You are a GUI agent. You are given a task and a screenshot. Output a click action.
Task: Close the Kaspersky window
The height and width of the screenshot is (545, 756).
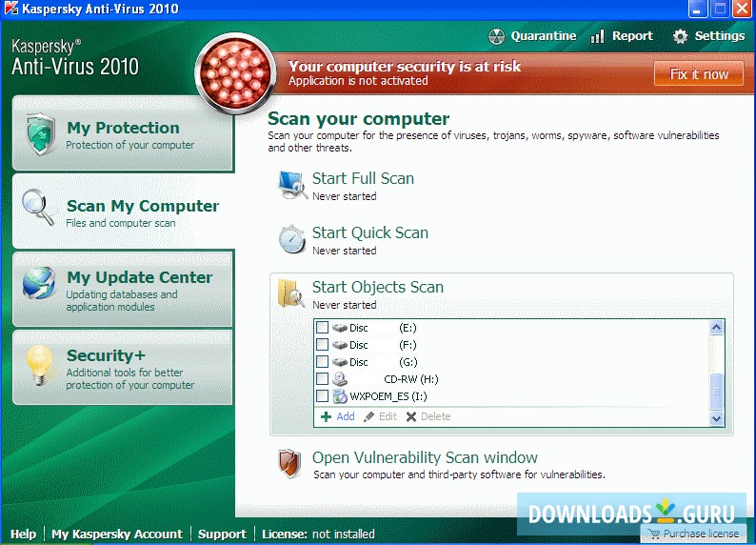tap(743, 10)
